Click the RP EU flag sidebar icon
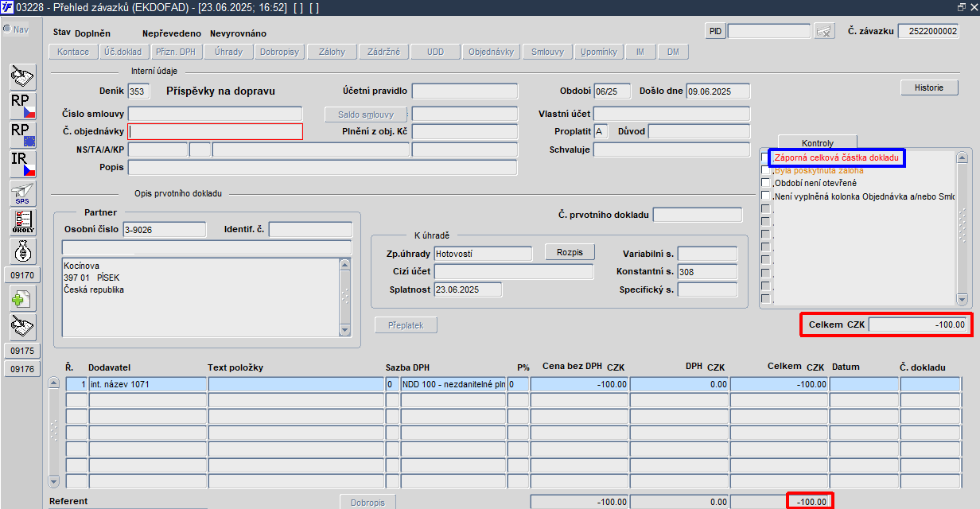This screenshot has height=509, width=980. click(x=23, y=134)
